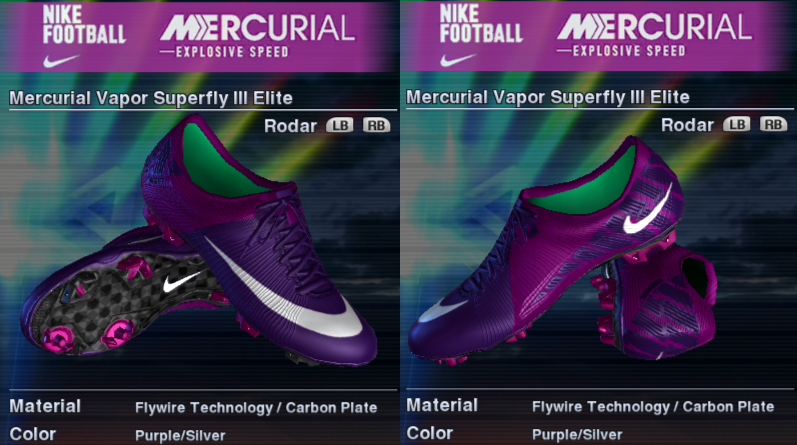Image resolution: width=797 pixels, height=445 pixels.
Task: Click the RB rotate icon in left panel
Action: tap(376, 125)
